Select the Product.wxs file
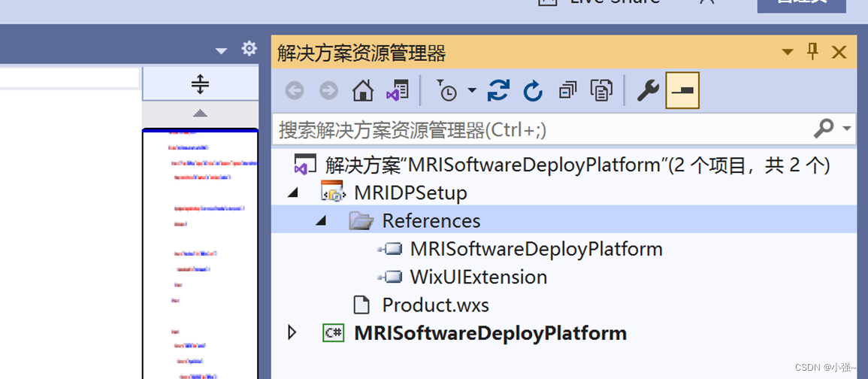Image resolution: width=868 pixels, height=379 pixels. pos(436,305)
